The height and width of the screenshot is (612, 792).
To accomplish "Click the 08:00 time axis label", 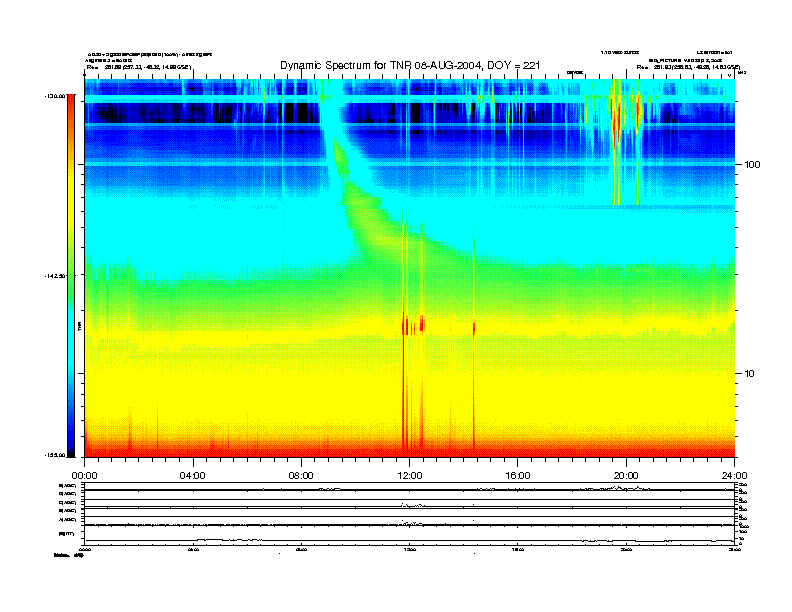I will [301, 476].
